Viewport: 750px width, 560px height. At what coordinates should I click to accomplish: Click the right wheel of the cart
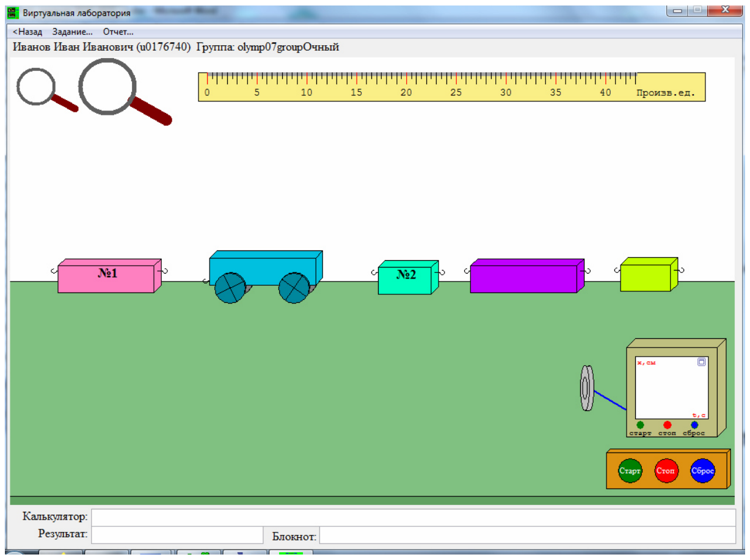click(294, 288)
